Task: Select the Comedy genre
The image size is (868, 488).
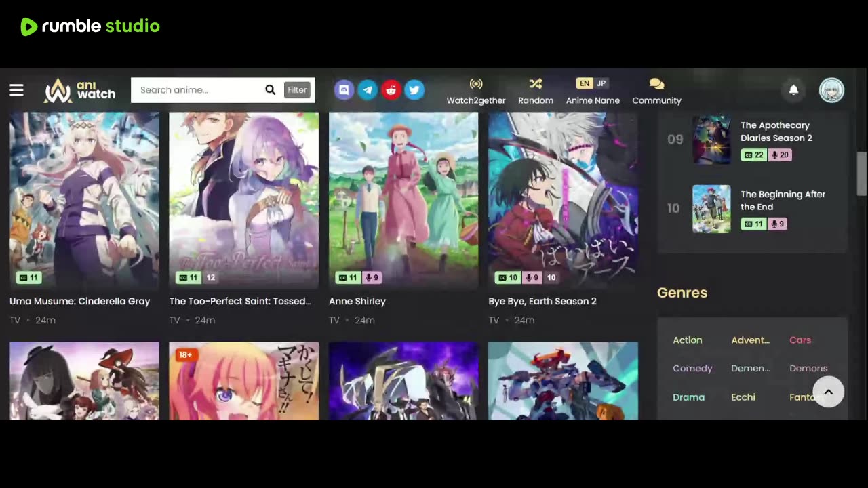Action: (692, 369)
